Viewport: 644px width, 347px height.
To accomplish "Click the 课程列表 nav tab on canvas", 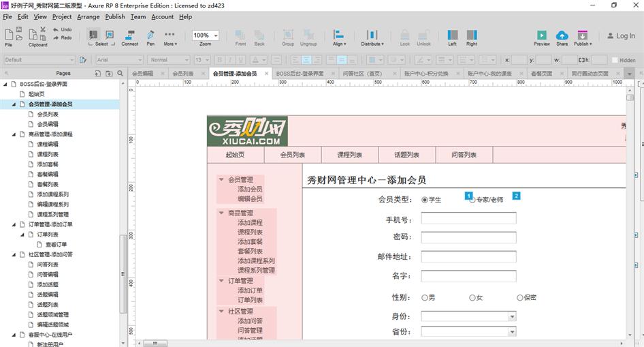I will [x=349, y=155].
